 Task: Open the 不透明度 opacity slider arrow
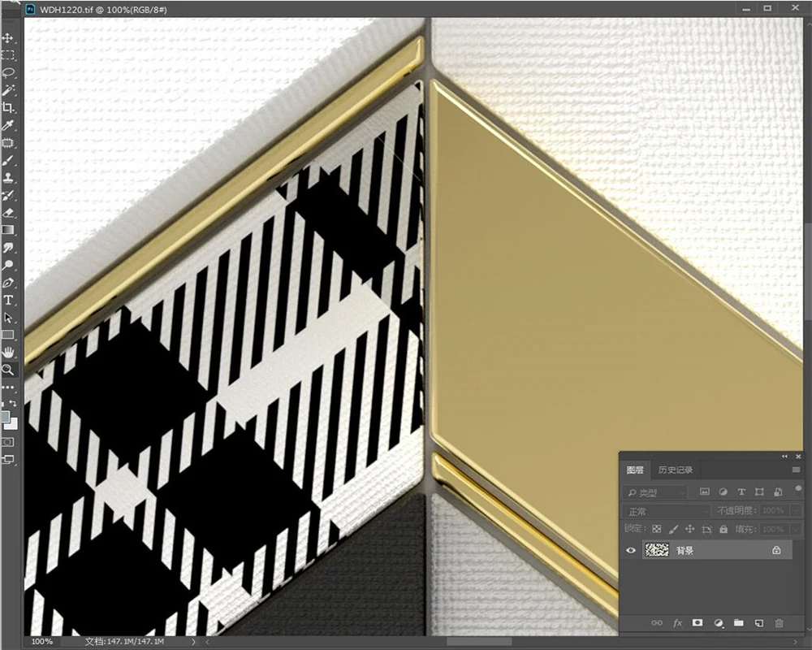tap(796, 511)
